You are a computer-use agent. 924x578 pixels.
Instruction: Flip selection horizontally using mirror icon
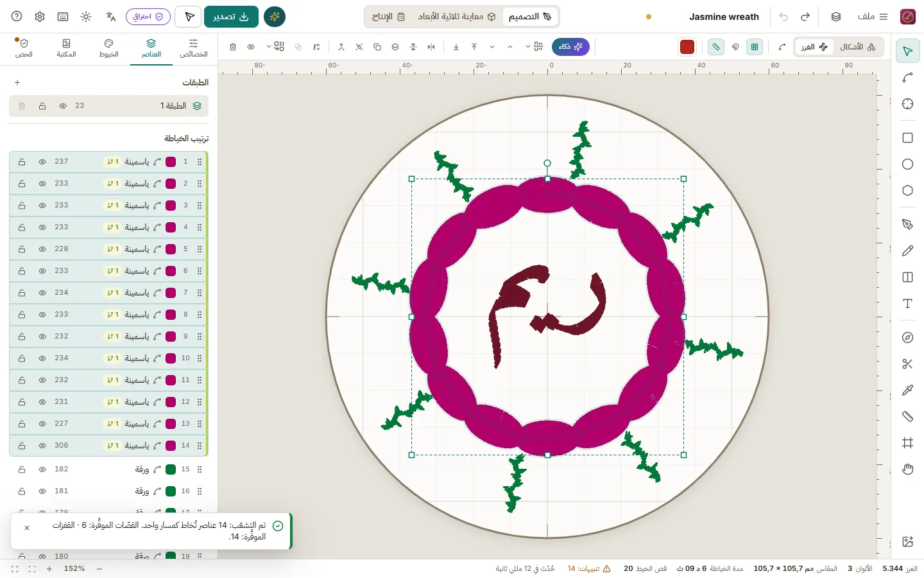tap(431, 47)
